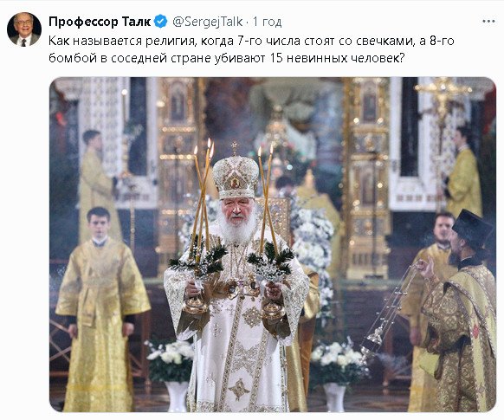Click the display name Профессор Талк
Viewport: 504px width, 420px height.
(100, 22)
